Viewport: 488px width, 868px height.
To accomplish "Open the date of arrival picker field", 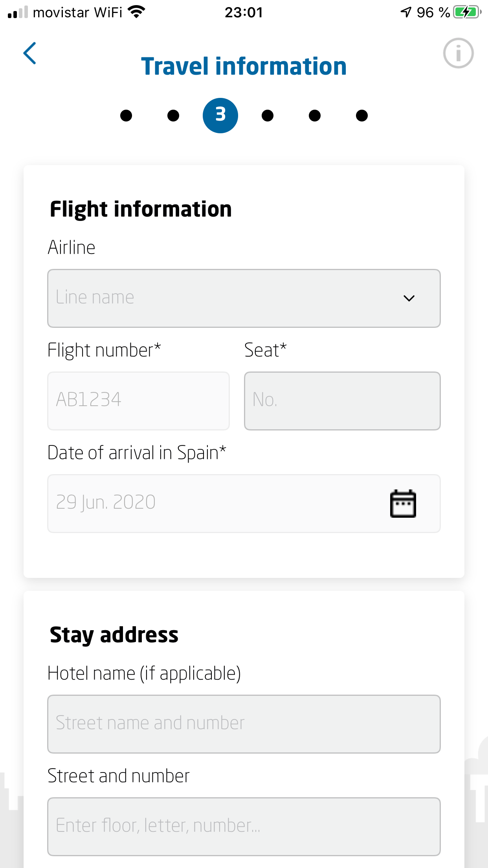I will pyautogui.click(x=212, y=504).
